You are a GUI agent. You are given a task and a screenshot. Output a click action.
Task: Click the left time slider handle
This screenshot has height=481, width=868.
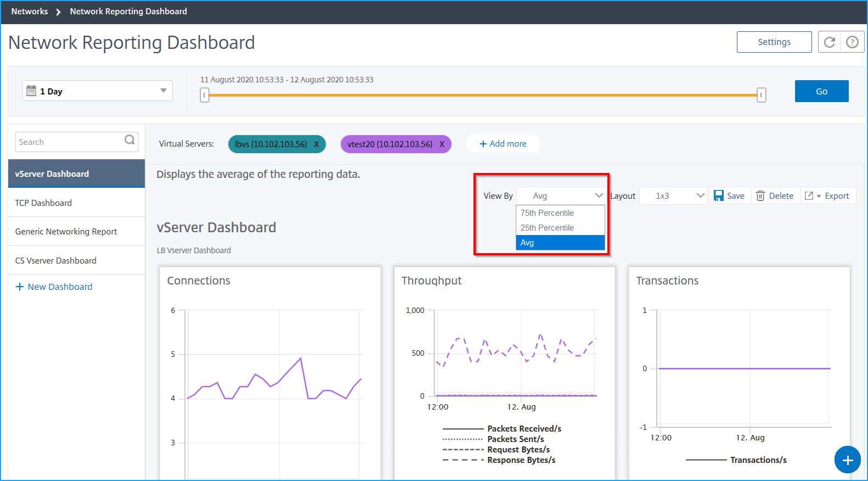tap(204, 95)
